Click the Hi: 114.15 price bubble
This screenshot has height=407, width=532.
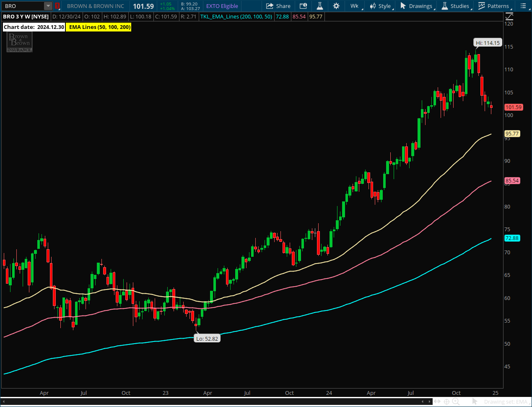tap(488, 43)
